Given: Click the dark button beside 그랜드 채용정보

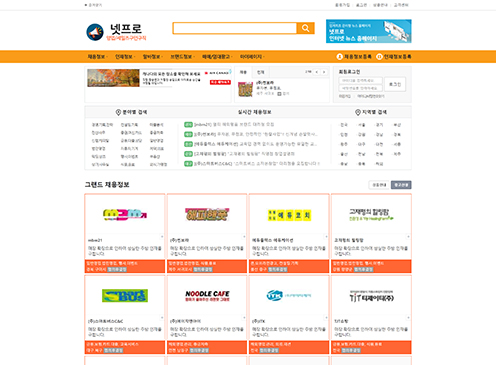Looking at the screenshot, I should [401, 185].
